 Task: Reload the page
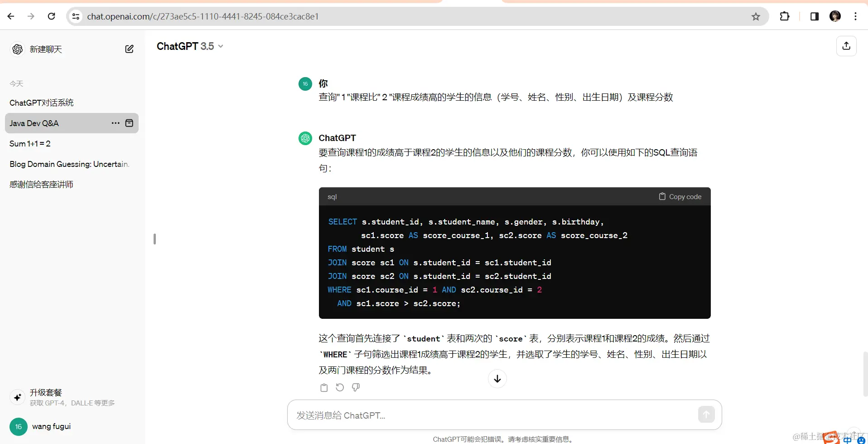52,16
